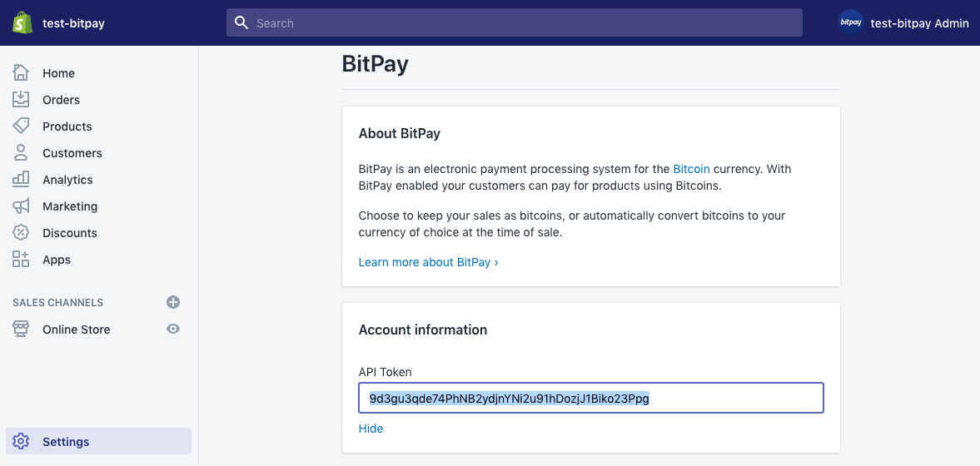Click the Shopify bag logo
Viewport: 980px width, 466px height.
(x=22, y=22)
